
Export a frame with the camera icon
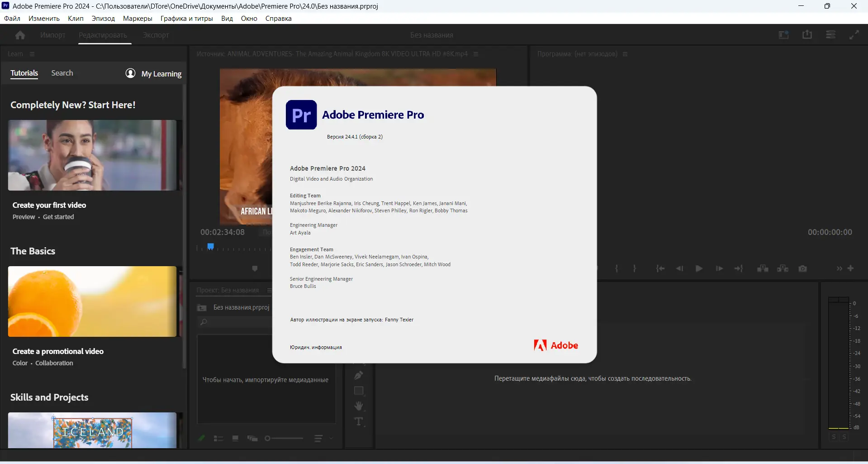click(x=802, y=268)
